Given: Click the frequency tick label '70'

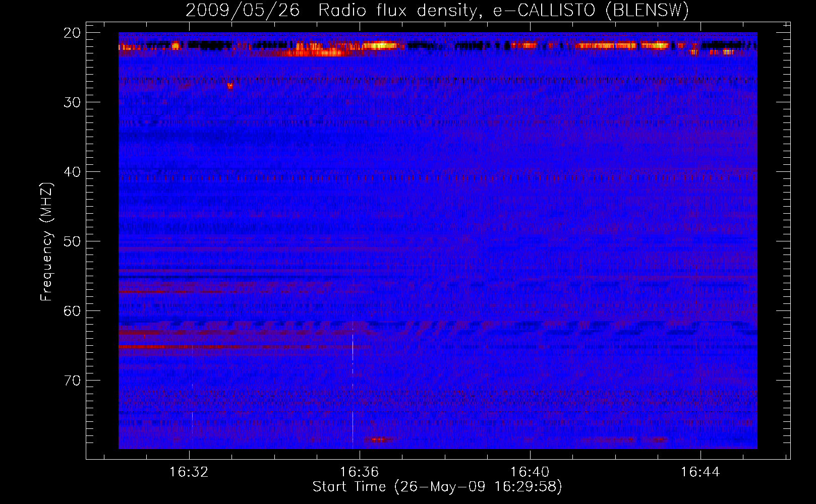Looking at the screenshot, I should 73,381.
